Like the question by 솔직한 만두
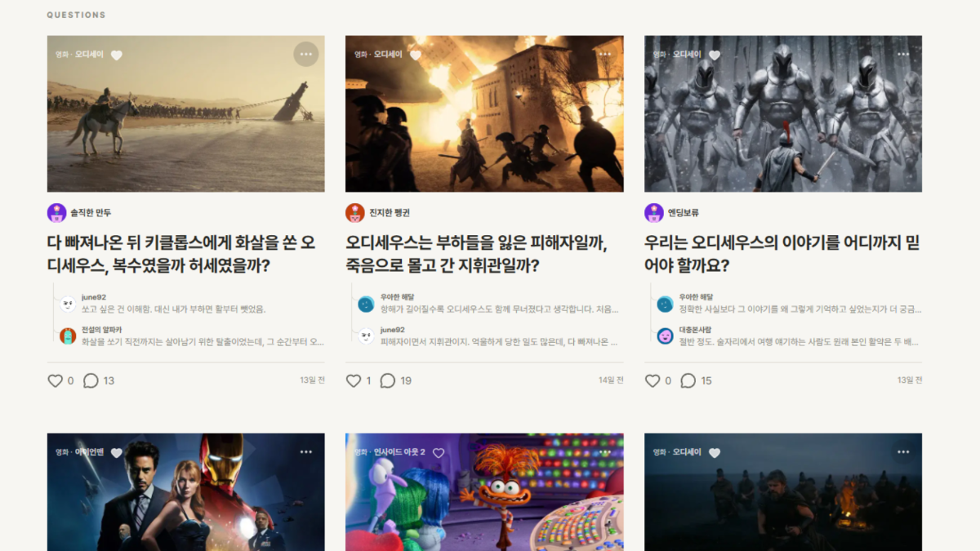The width and height of the screenshot is (980, 551). pyautogui.click(x=55, y=380)
